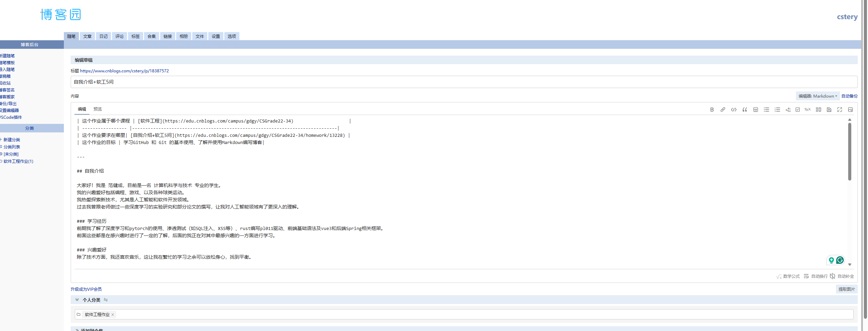868x331 pixels.
Task: Open 设置编辑器 sidebar link
Action: pos(9,110)
